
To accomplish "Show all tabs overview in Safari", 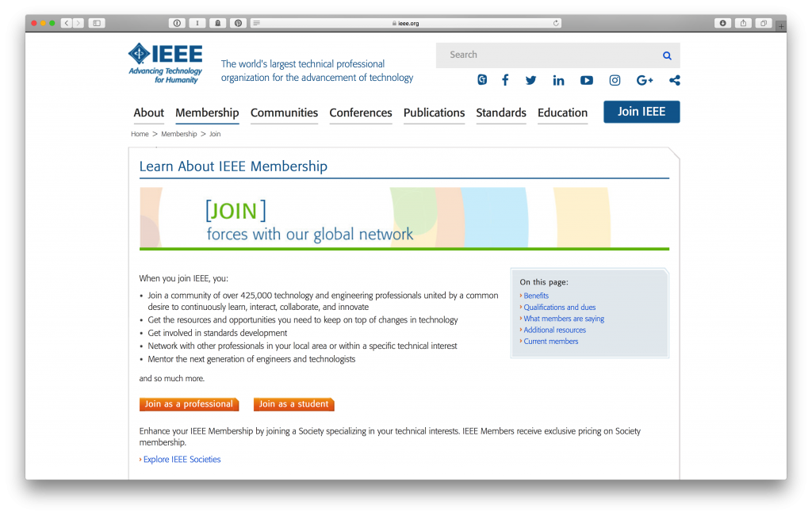I will (764, 23).
